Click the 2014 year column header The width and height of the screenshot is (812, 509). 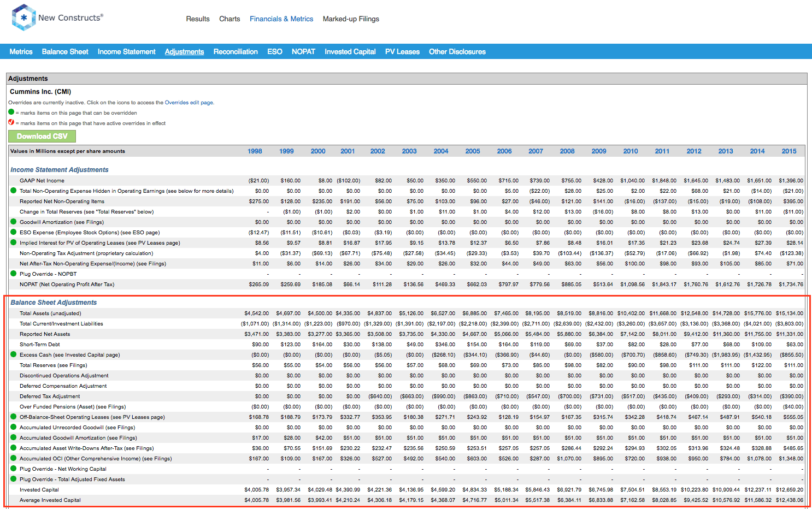coord(757,151)
